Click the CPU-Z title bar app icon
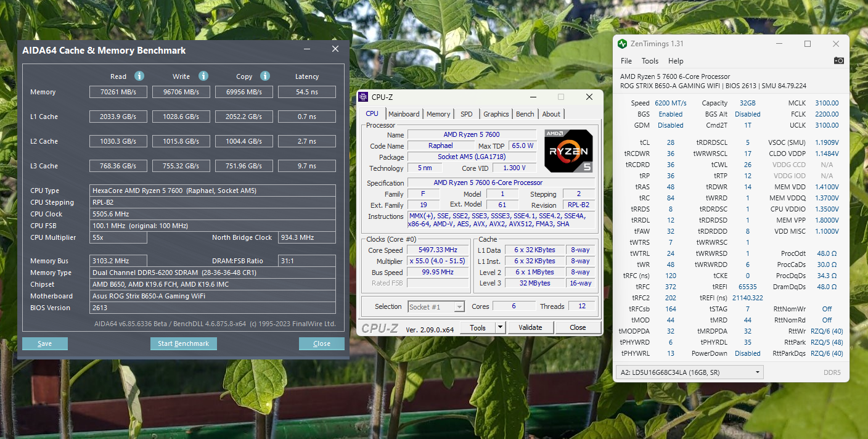 tap(364, 97)
